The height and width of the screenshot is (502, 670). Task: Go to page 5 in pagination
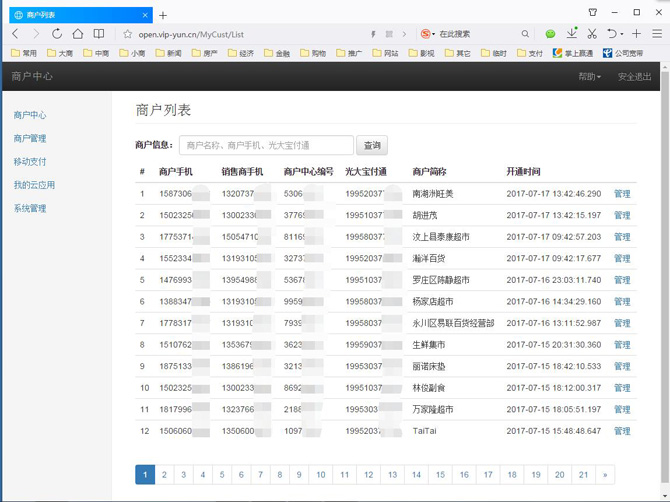pos(222,475)
